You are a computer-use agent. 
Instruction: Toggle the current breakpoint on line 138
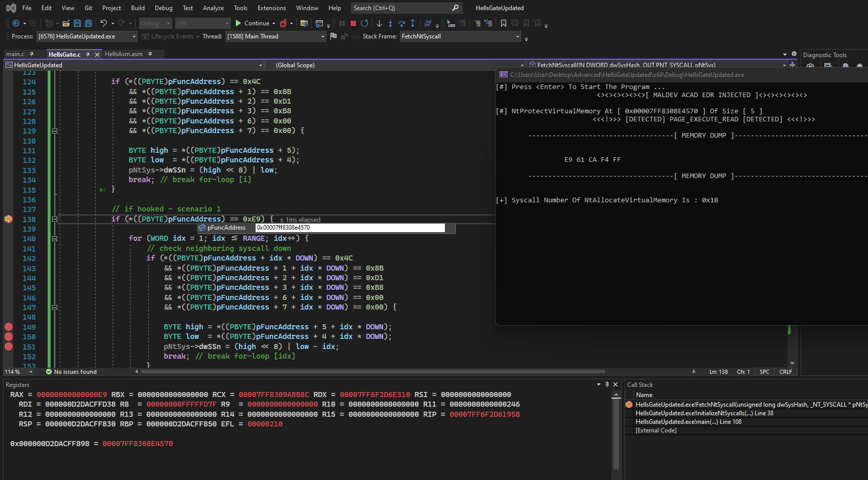click(9, 219)
